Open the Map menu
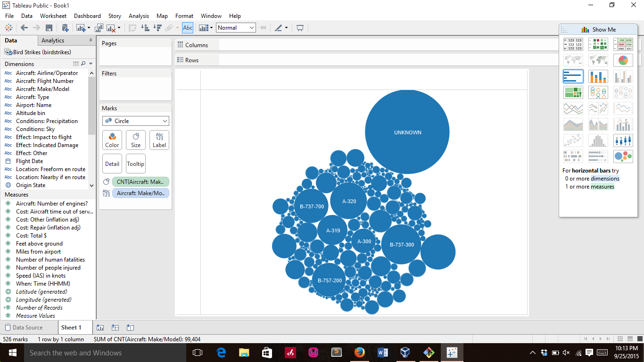 pyautogui.click(x=162, y=16)
